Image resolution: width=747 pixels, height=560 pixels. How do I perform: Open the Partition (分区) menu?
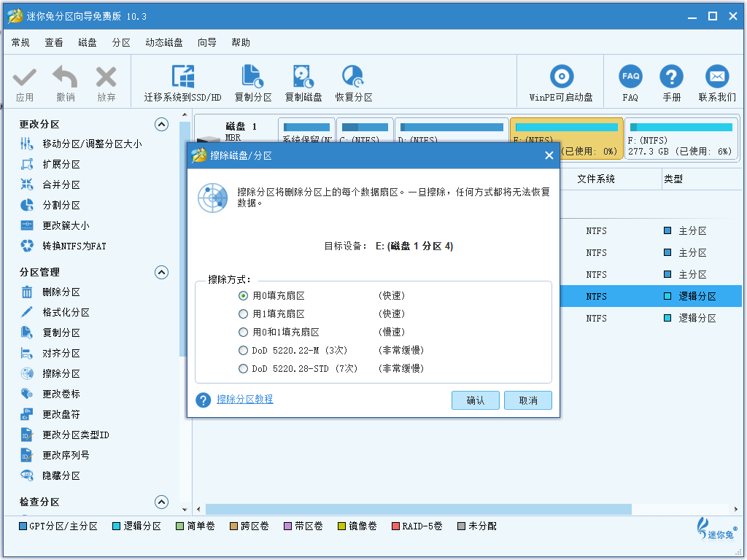(121, 43)
